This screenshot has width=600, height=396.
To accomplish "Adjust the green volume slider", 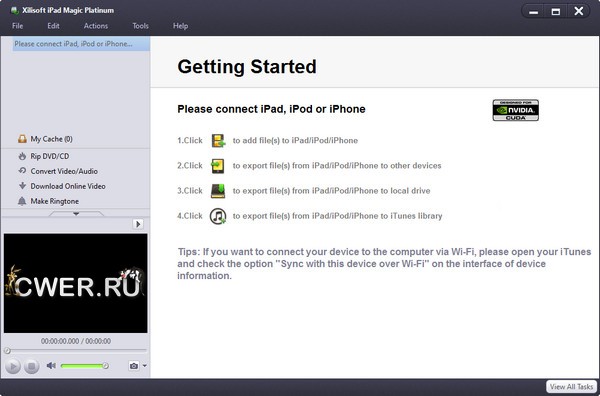I will [x=84, y=366].
